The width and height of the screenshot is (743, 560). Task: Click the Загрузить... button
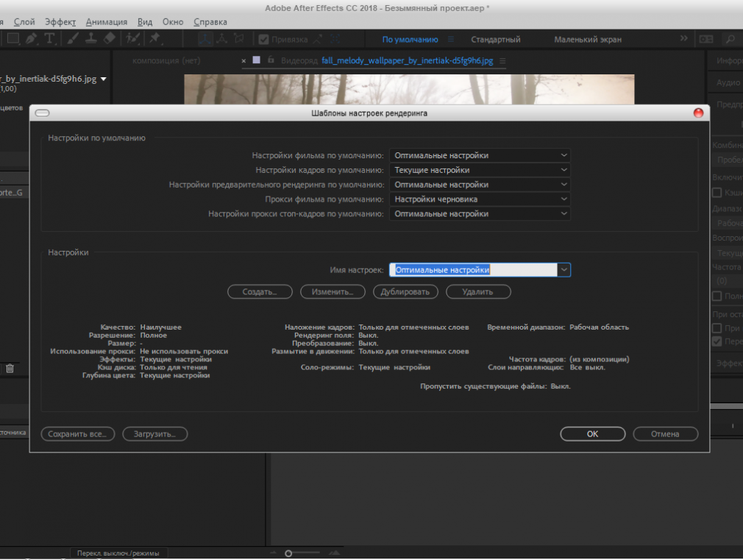155,434
